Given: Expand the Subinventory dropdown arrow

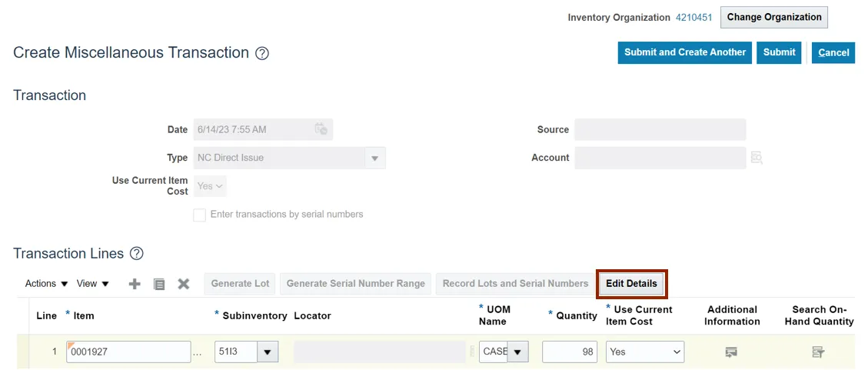Looking at the screenshot, I should pyautogui.click(x=268, y=352).
